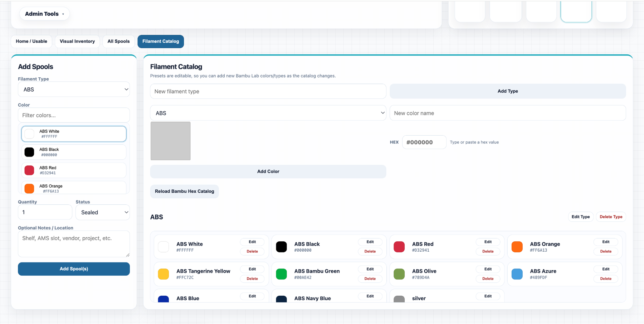Image resolution: width=644 pixels, height=324 pixels.
Task: Click the Add Spool(s) button
Action: click(74, 269)
